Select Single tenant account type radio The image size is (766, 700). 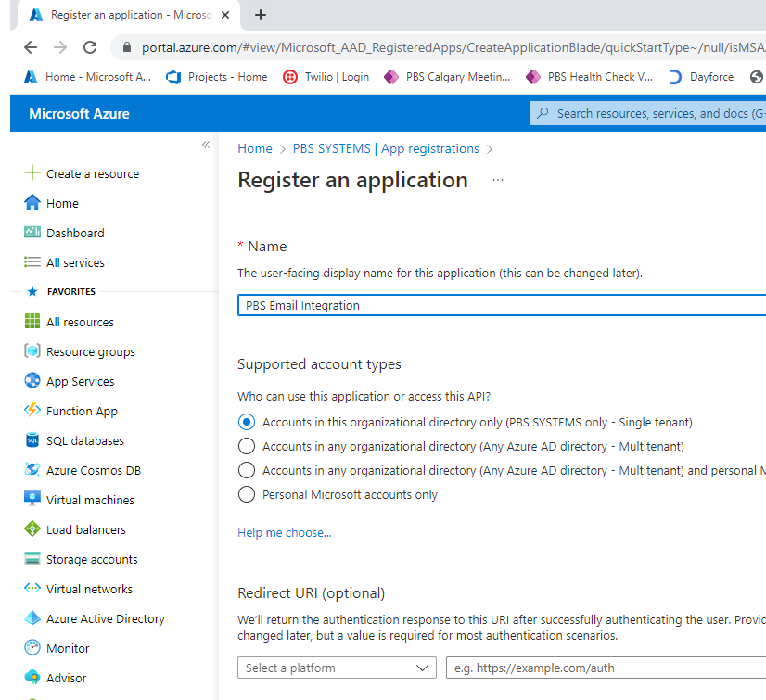[x=247, y=422]
